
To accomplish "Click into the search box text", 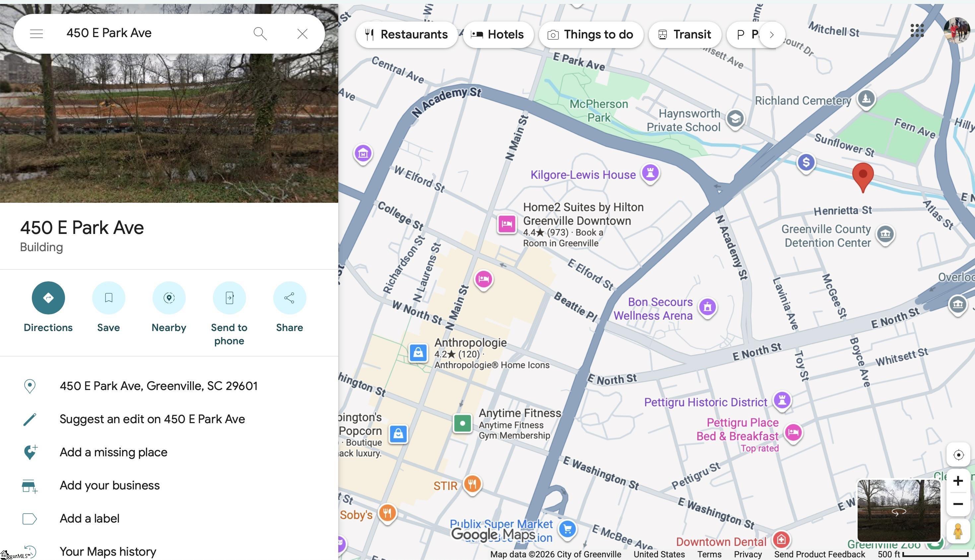I will 109,33.
